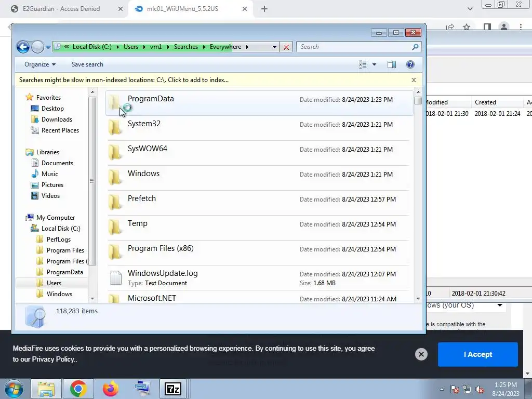Viewport: 532px width, 399px height.
Task: Open the Documents library
Action: point(57,163)
